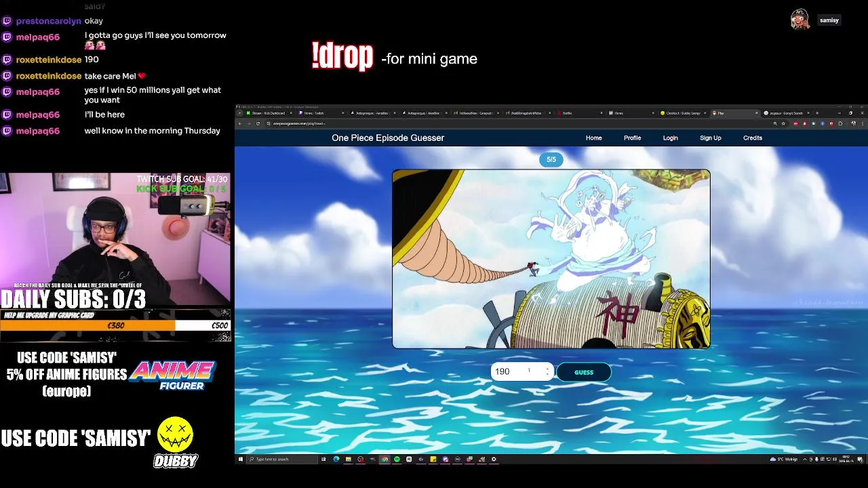The width and height of the screenshot is (868, 488).
Task: Click the €380 donation progress bar
Action: click(x=115, y=325)
